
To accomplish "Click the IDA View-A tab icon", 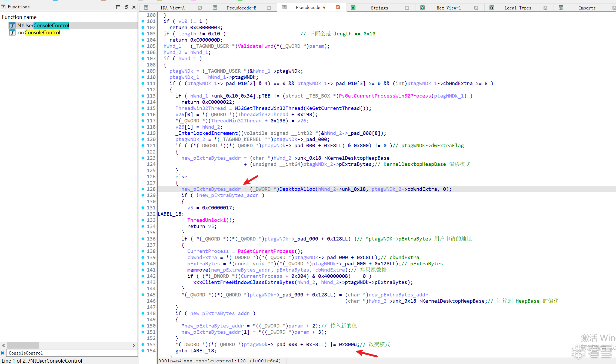I will coord(146,8).
